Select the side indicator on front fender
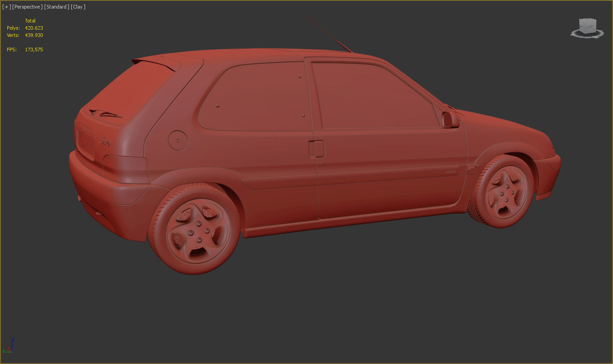This screenshot has height=364, width=613. pyautogui.click(x=472, y=170)
